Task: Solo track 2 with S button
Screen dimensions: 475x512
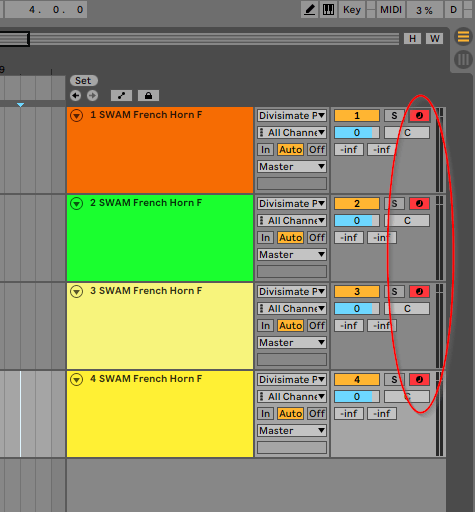Action: 394,204
